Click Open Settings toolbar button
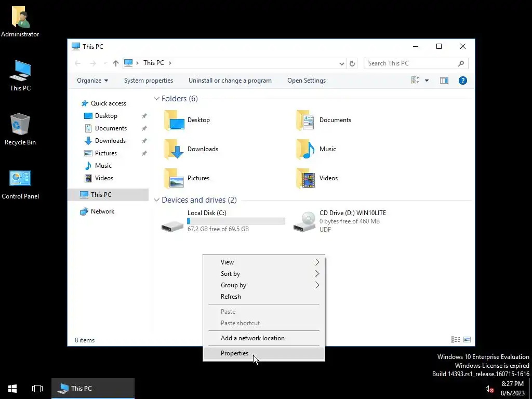The width and height of the screenshot is (532, 399). pos(307,81)
